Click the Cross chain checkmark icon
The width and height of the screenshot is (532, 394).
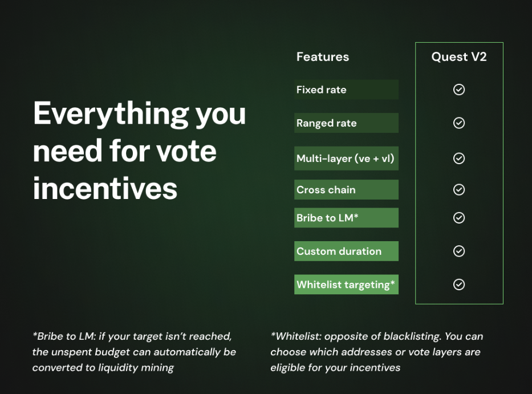pos(458,189)
